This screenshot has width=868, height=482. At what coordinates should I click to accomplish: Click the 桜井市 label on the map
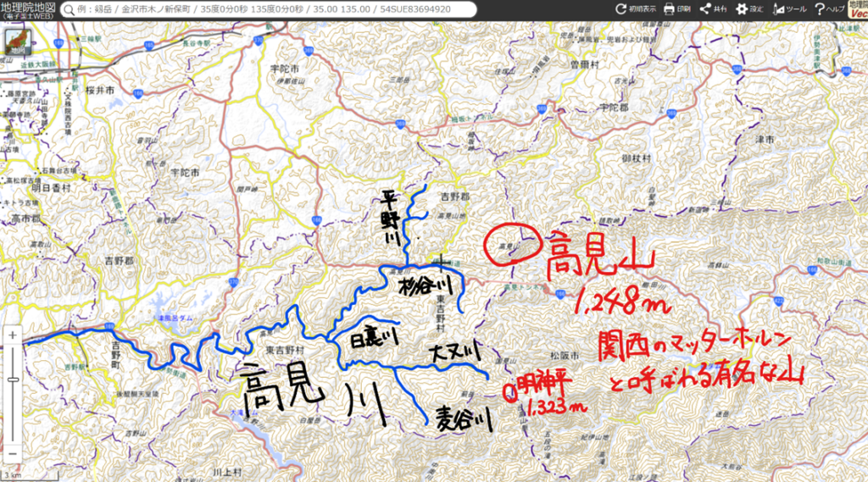(100, 89)
